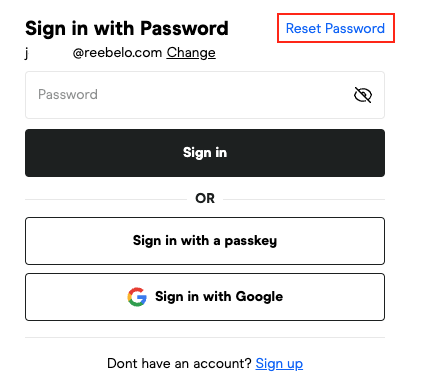Image resolution: width=424 pixels, height=387 pixels.
Task: Submit the form with the Sign in button
Action: point(205,153)
